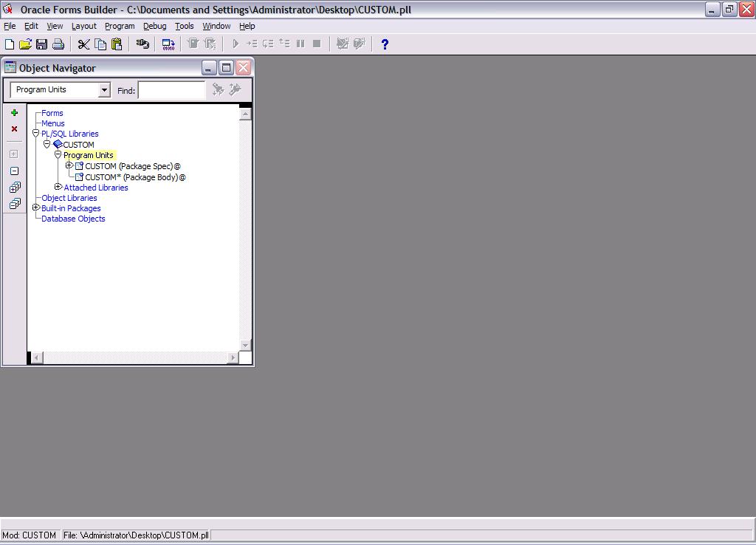Click the Expand icon in navigator sidebar
This screenshot has height=545, width=756.
coord(14,154)
